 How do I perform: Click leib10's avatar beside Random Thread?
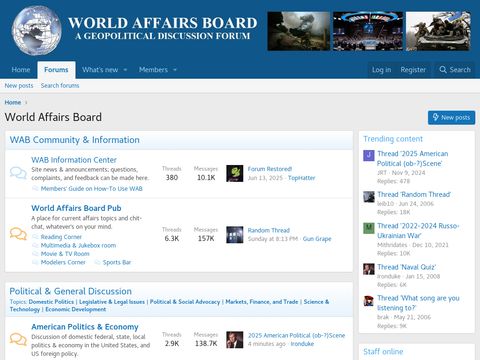coord(369,197)
